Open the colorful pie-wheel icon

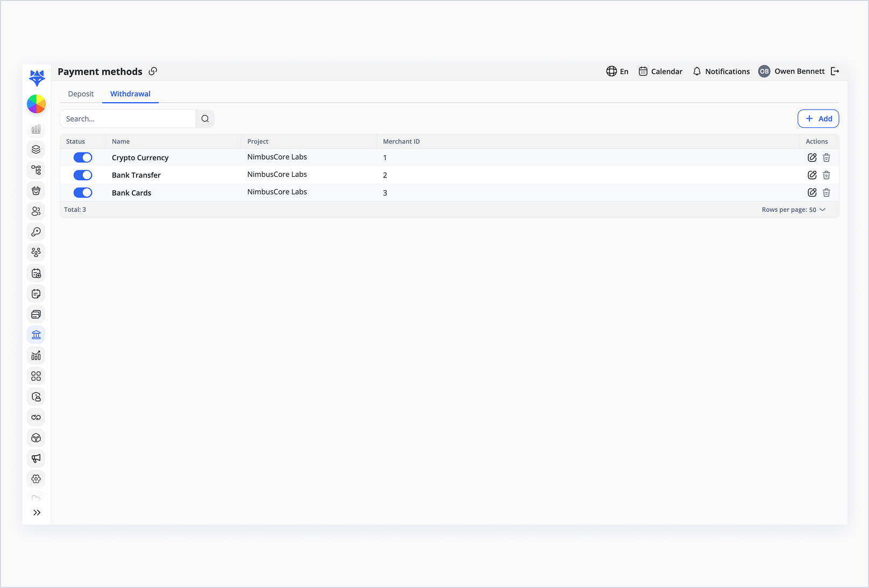[x=37, y=104]
